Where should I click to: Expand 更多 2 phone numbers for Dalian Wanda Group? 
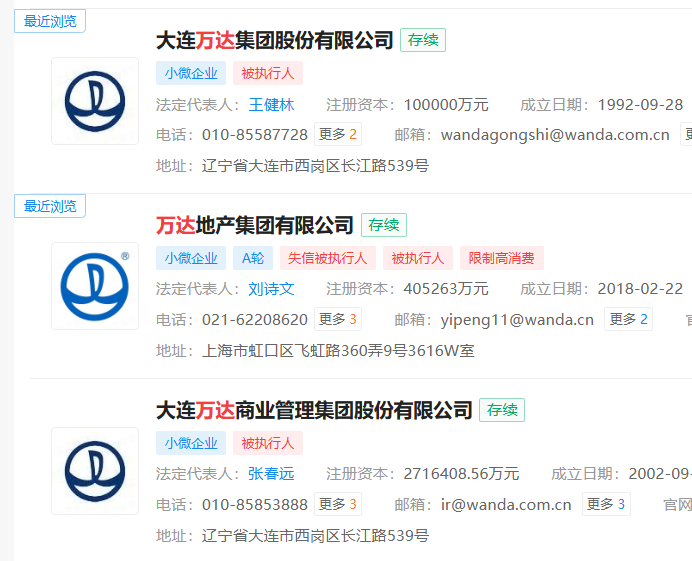(338, 134)
